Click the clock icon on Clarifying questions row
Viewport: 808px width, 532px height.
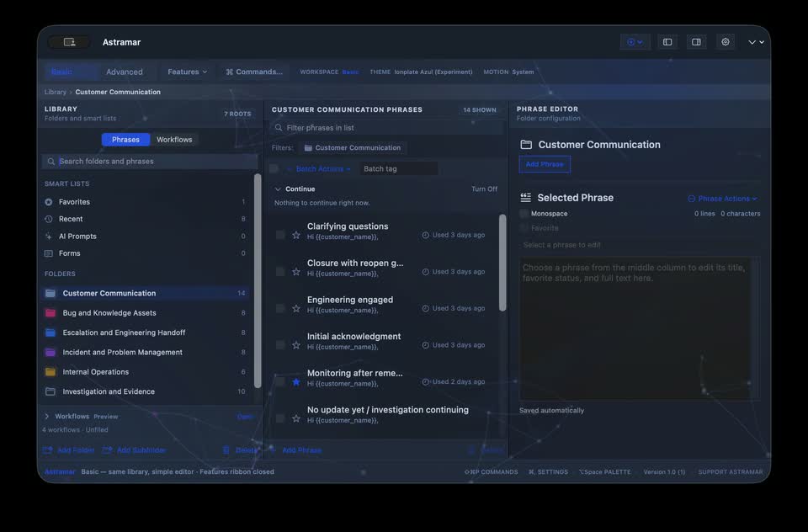pyautogui.click(x=426, y=235)
